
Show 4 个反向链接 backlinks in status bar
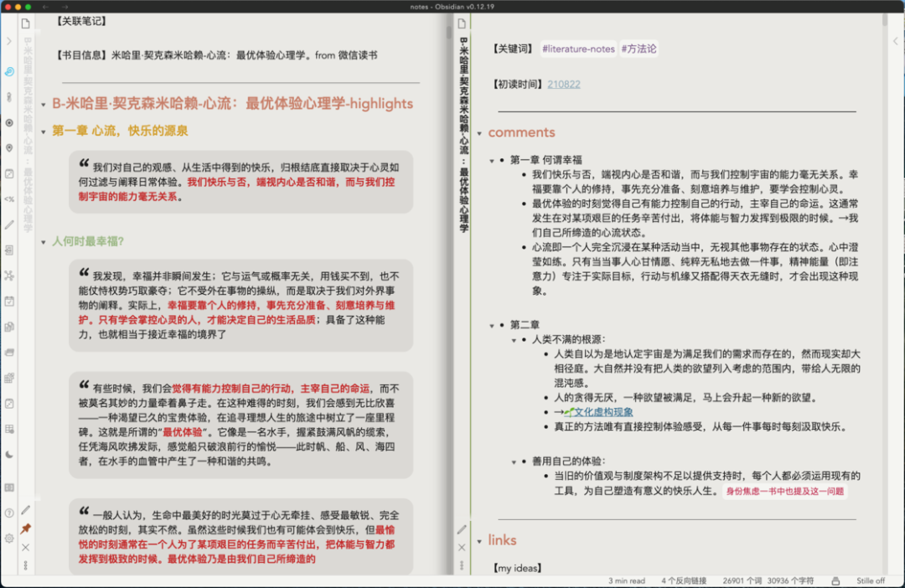(x=686, y=580)
